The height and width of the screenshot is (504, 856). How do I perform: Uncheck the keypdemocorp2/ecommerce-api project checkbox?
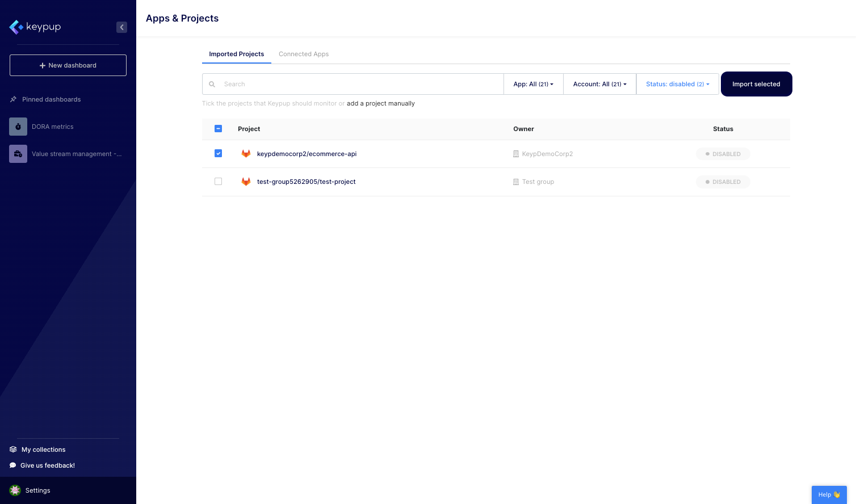[218, 153]
